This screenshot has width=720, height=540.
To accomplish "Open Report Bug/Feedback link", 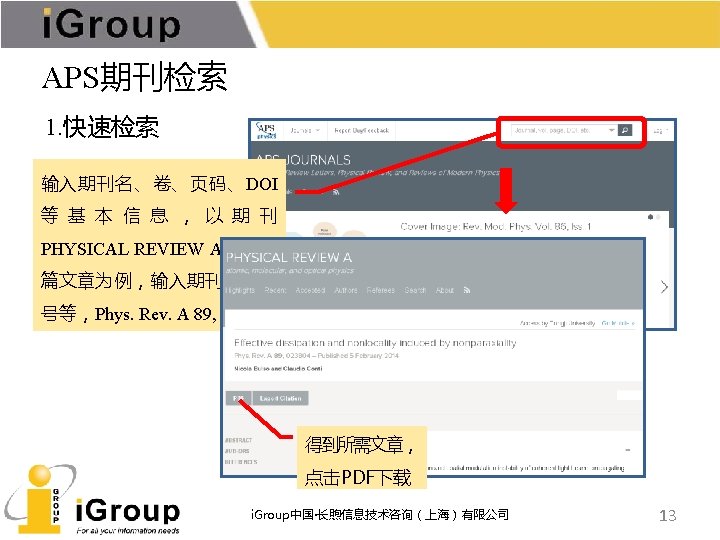I will [361, 130].
